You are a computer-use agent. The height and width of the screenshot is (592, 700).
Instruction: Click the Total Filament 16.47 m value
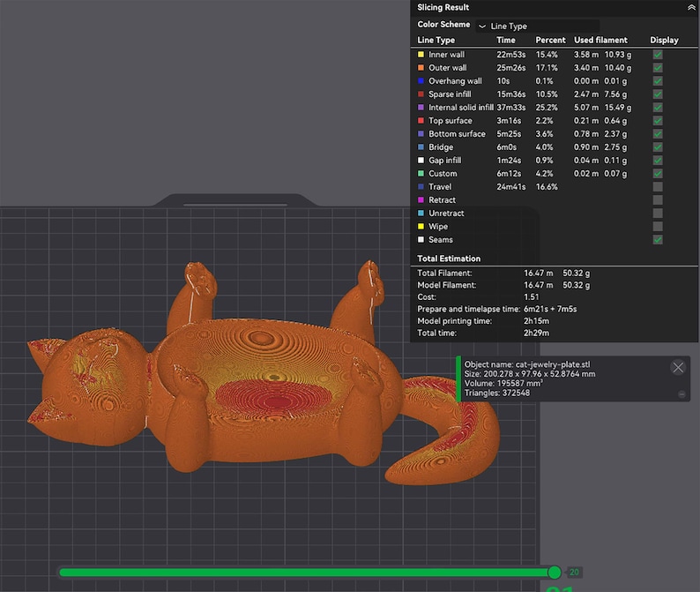(538, 273)
